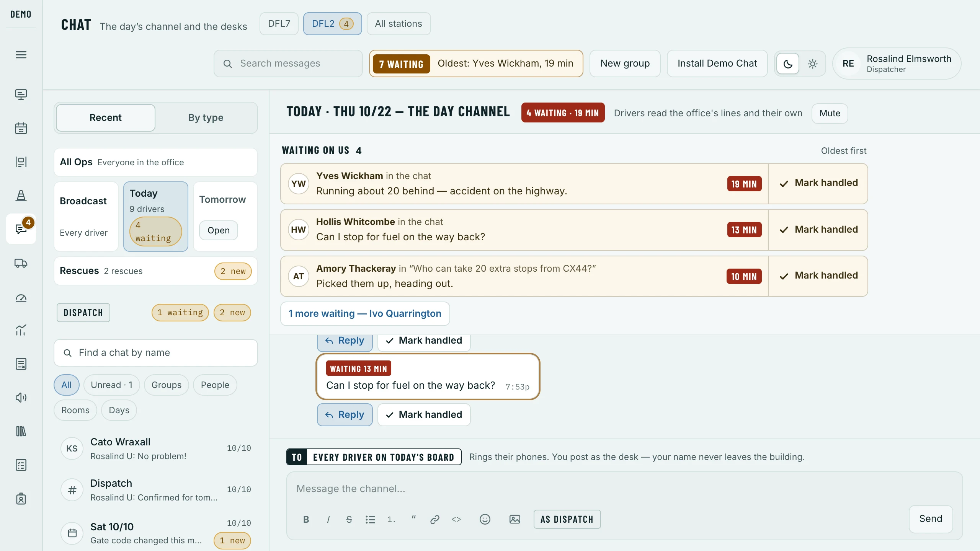Open the Rescues channel row

point(155,271)
